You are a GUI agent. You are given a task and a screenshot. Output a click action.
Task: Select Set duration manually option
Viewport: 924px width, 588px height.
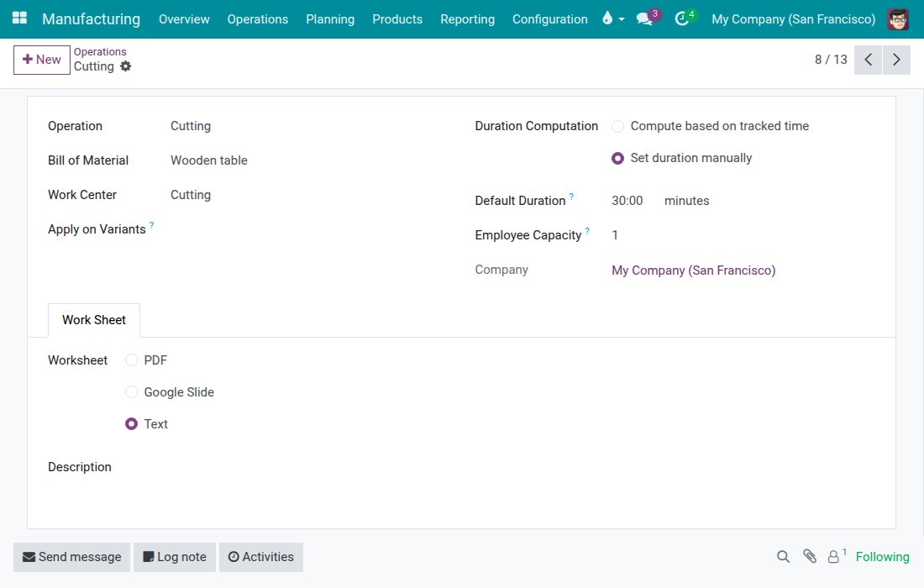point(617,159)
